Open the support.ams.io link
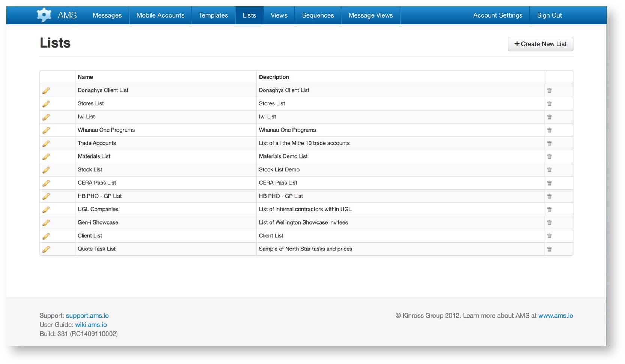Viewport: 625px width, 364px height. 87,315
